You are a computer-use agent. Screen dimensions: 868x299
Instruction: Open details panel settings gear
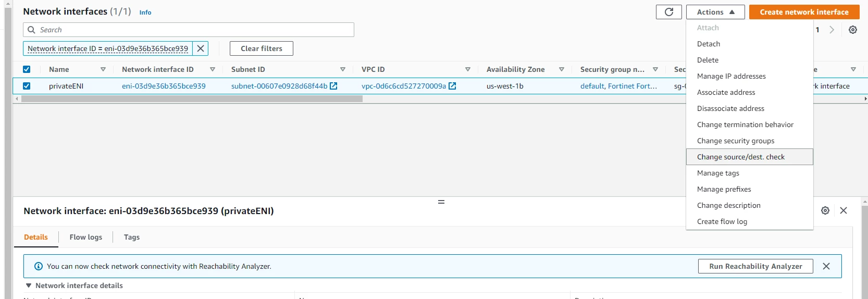click(825, 210)
